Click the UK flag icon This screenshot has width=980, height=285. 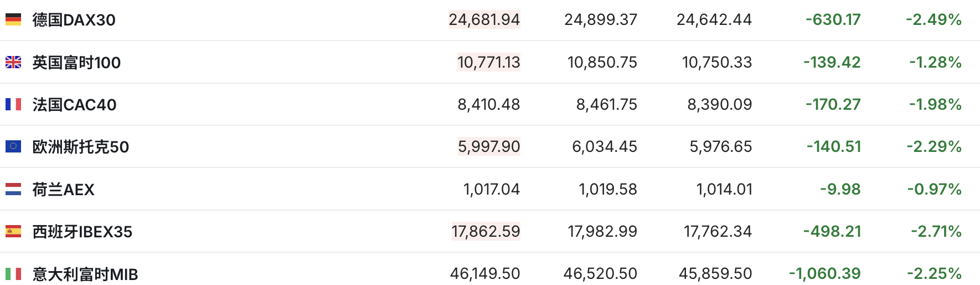[13, 62]
